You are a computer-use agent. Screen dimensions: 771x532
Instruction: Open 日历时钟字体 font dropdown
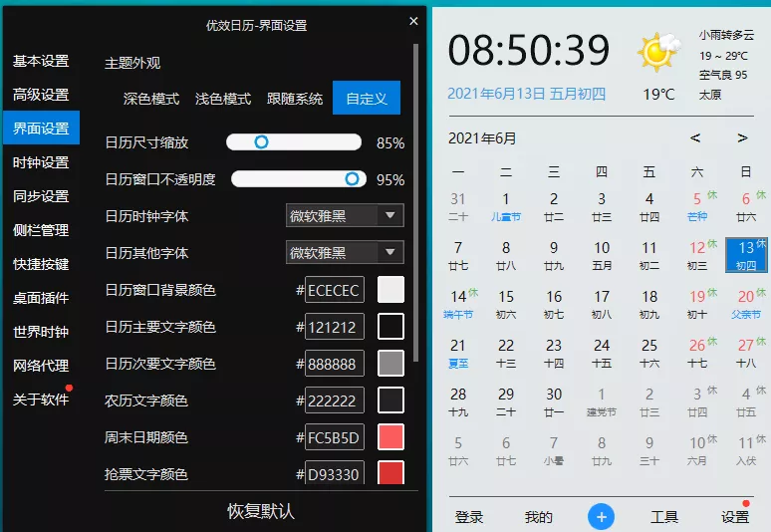[x=345, y=215]
